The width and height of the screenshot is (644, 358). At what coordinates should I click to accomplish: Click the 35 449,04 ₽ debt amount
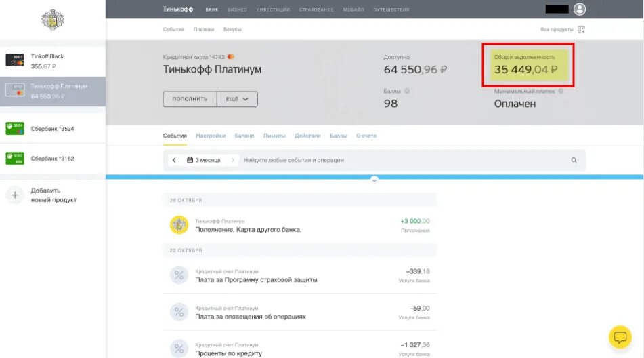coord(525,69)
